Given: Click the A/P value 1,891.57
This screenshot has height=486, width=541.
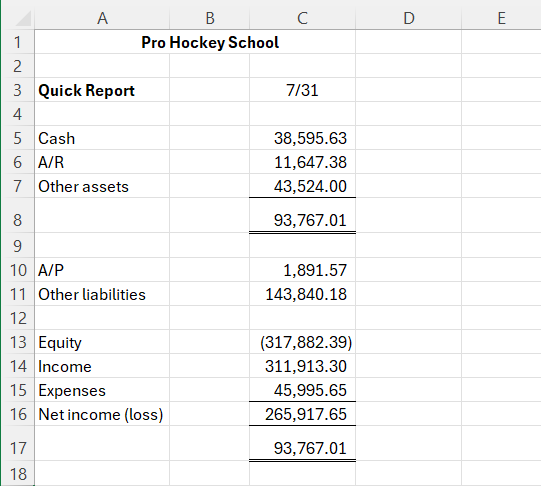Looking at the screenshot, I should tap(302, 270).
